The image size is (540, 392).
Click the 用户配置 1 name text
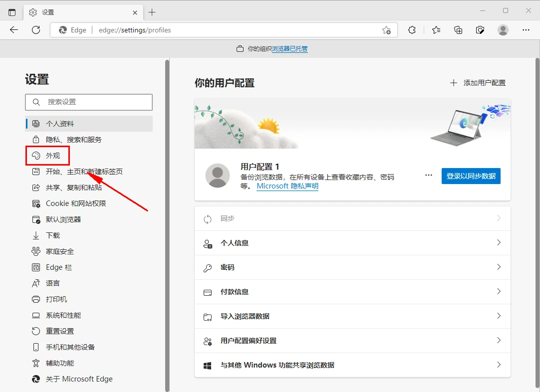(x=260, y=167)
